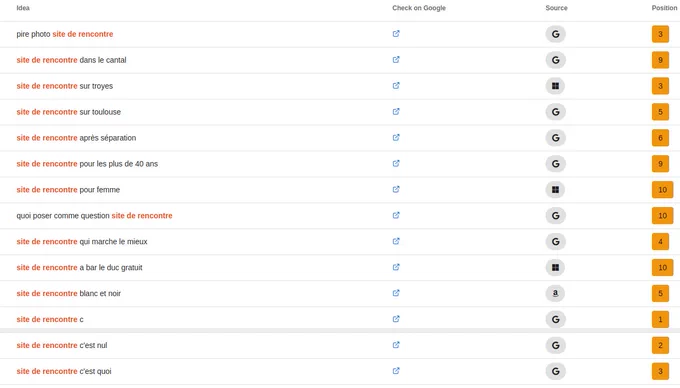This screenshot has height=388, width=680.
Task: Select idea 'site de rencontre a bar le duc gratuit'
Action: coord(79,267)
